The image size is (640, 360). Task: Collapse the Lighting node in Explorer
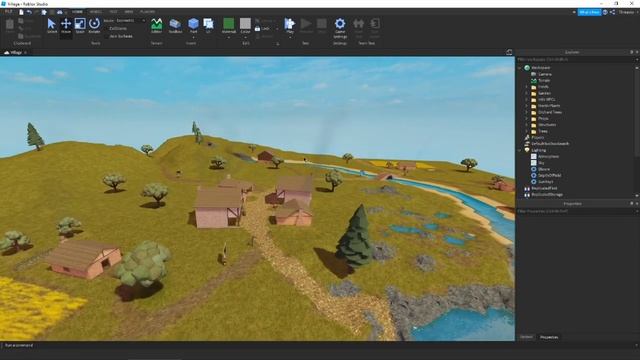520,150
